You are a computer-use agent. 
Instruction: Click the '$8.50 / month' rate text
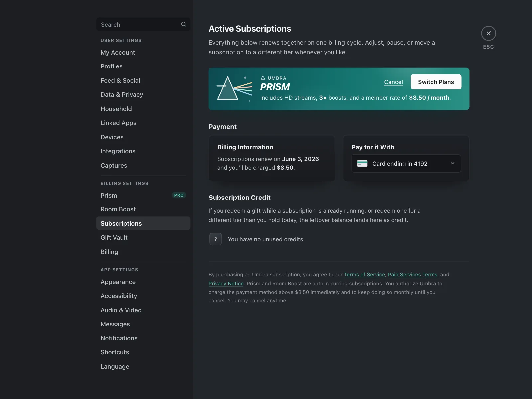429,98
